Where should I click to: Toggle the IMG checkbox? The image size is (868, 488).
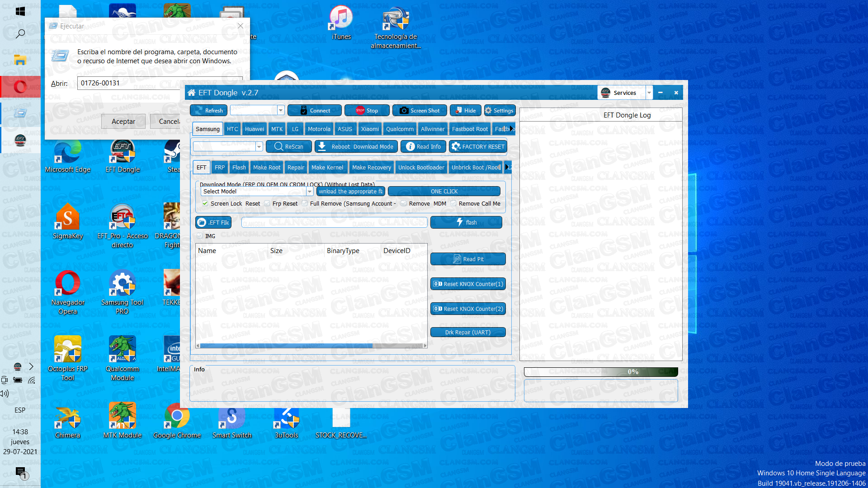(x=200, y=236)
